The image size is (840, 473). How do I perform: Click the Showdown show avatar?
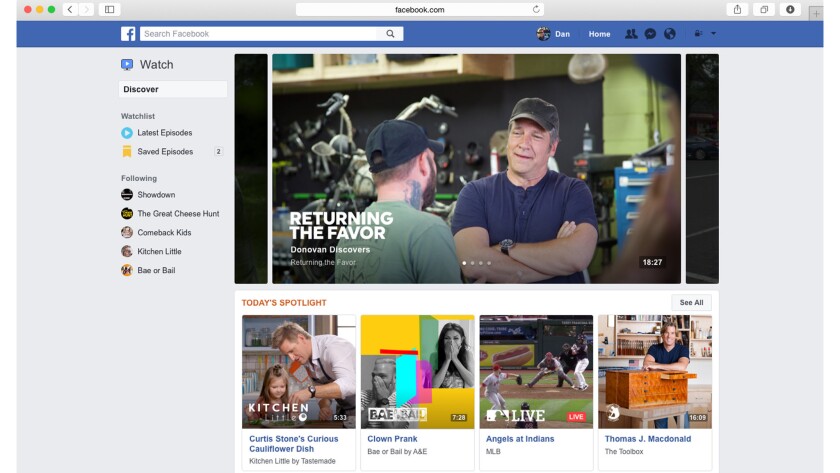pyautogui.click(x=127, y=194)
